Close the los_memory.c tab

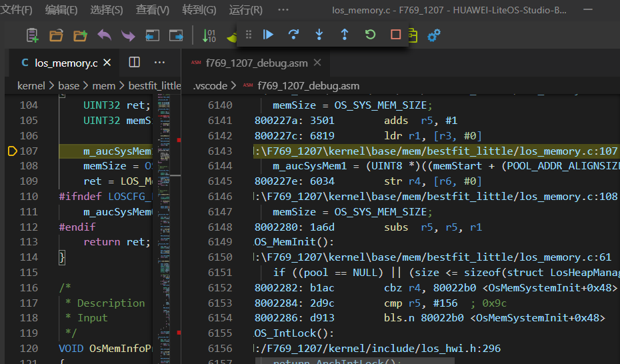[x=107, y=63]
